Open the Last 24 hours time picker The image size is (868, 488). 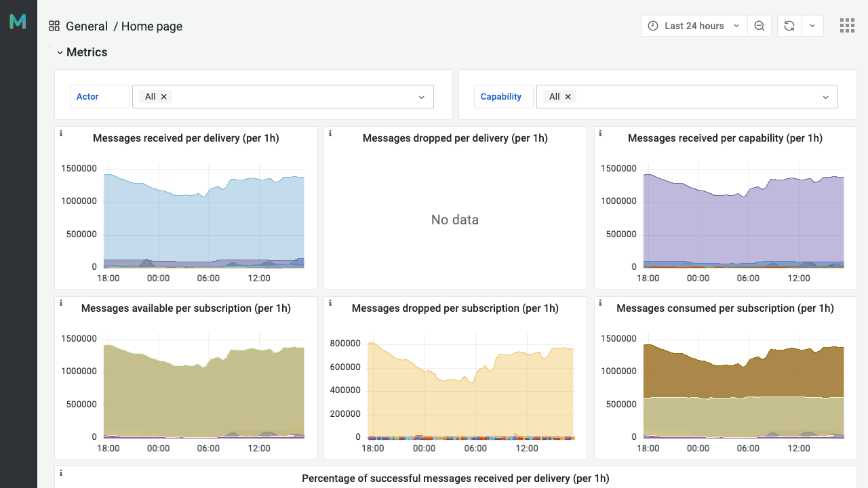[694, 26]
